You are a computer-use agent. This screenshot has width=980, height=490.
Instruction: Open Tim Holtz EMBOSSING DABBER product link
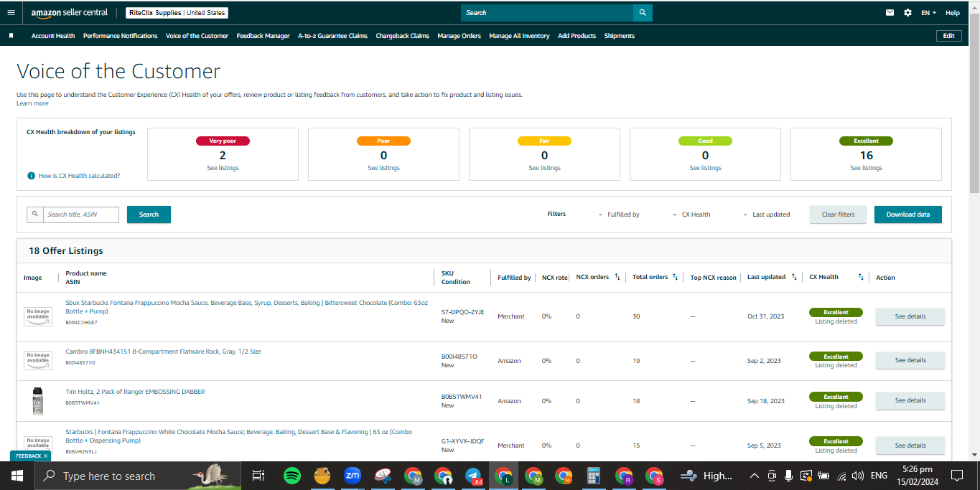coord(135,392)
